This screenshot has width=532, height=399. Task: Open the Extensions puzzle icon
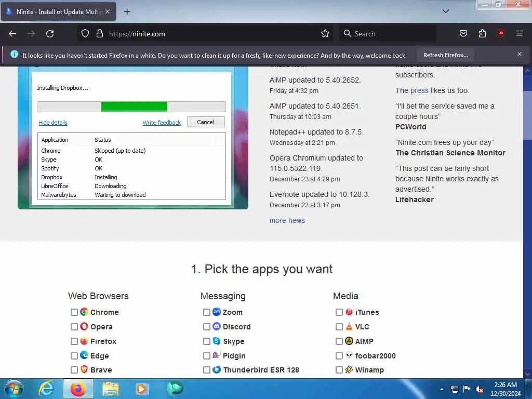pyautogui.click(x=482, y=34)
